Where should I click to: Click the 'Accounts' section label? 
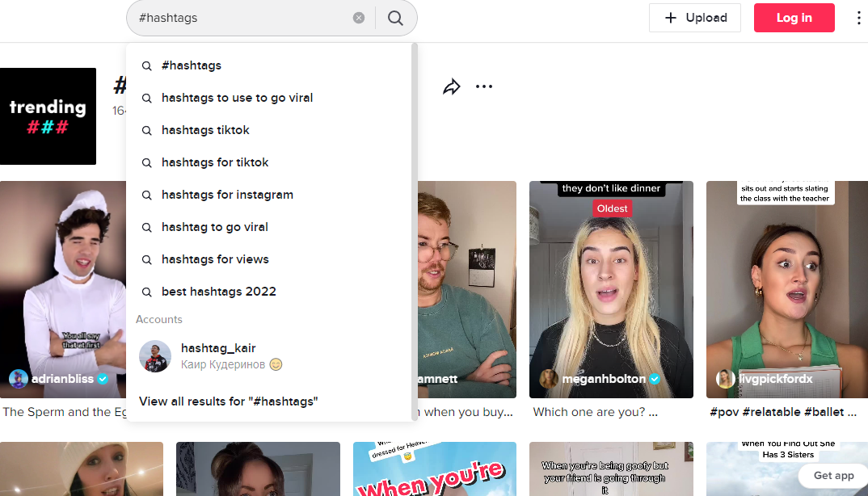[x=159, y=319]
